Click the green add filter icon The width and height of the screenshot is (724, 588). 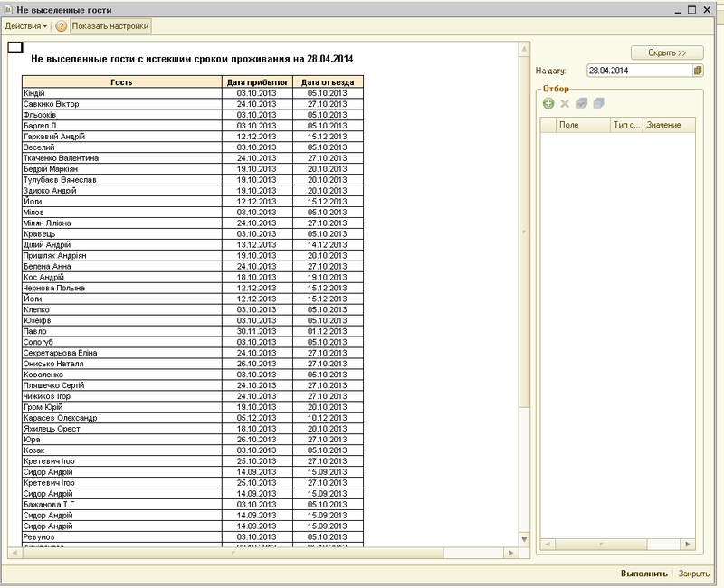pyautogui.click(x=548, y=104)
